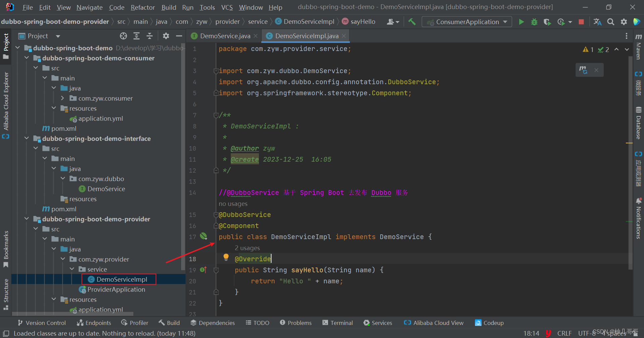Select ProviderApplication in the project tree
Image resolution: width=644 pixels, height=338 pixels.
coord(112,289)
